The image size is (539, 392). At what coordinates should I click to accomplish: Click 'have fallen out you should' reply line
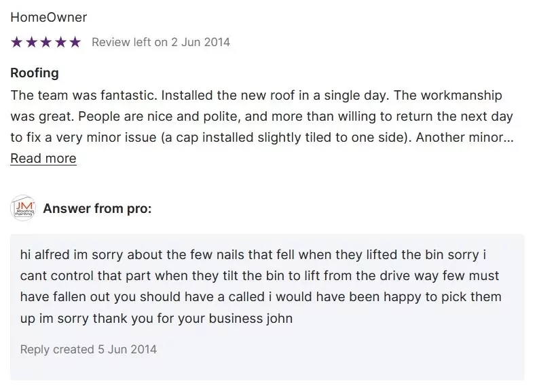click(x=261, y=297)
